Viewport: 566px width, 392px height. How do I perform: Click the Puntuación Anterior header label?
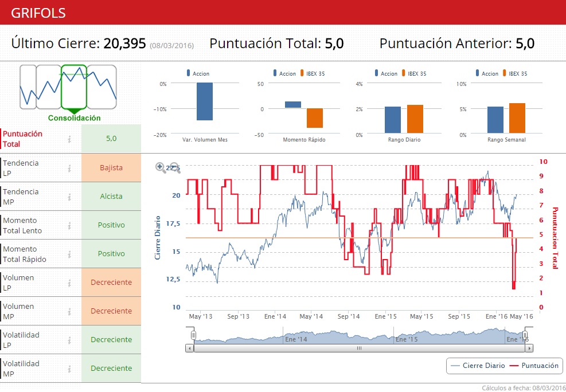point(446,44)
